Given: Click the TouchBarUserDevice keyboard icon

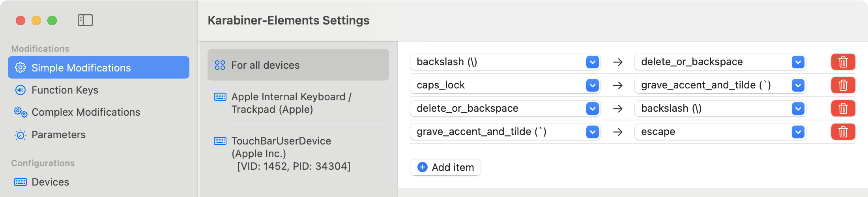Looking at the screenshot, I should (220, 141).
